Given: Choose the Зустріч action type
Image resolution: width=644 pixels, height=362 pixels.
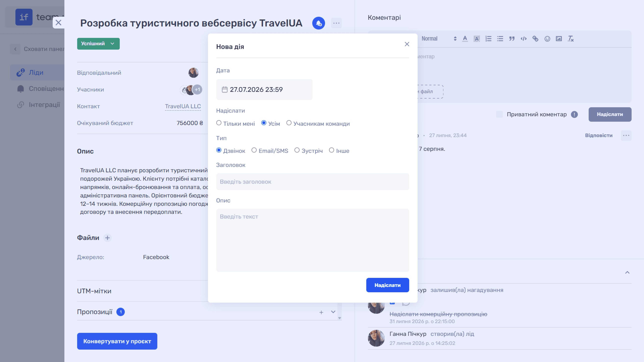Looking at the screenshot, I should click(x=297, y=150).
